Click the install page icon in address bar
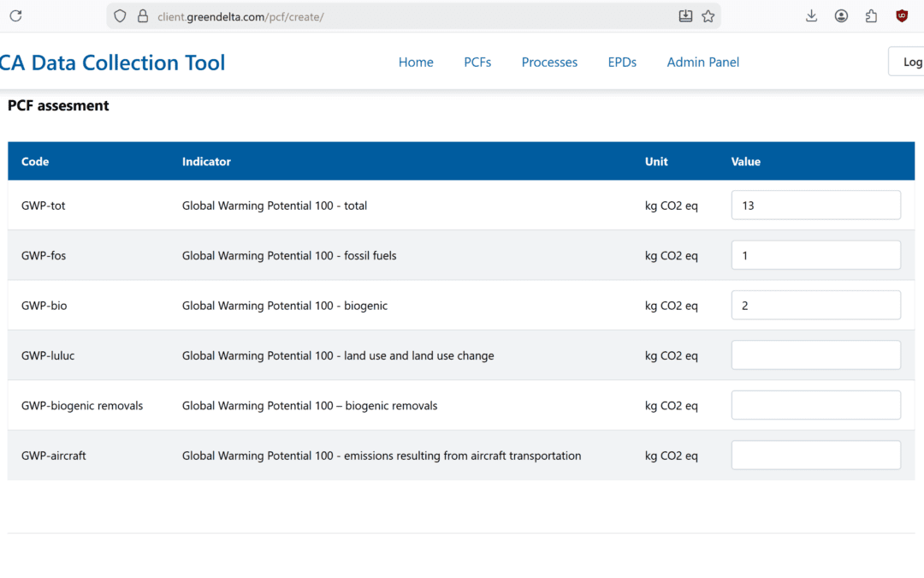924x578 pixels. [685, 16]
